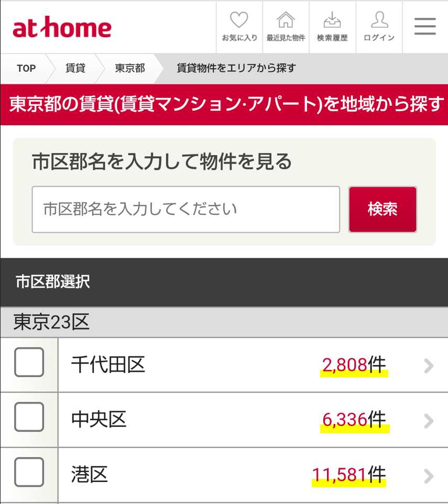Select 賃貸 in the breadcrumb

tap(75, 68)
